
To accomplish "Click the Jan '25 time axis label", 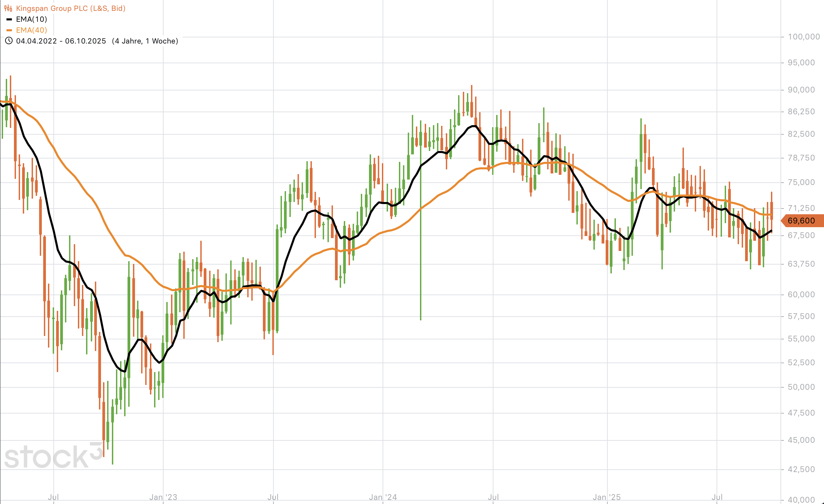I will point(607,497).
